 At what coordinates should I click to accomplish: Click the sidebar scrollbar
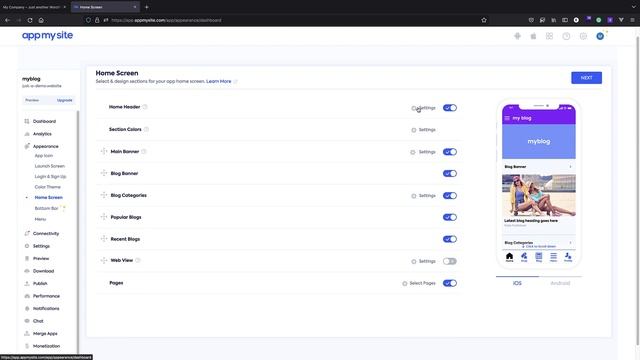pyautogui.click(x=78, y=231)
